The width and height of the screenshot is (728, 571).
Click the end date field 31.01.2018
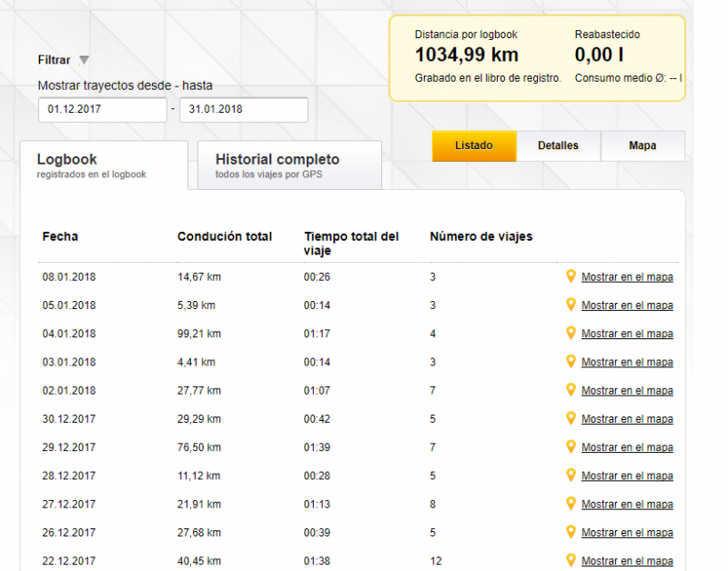click(244, 109)
